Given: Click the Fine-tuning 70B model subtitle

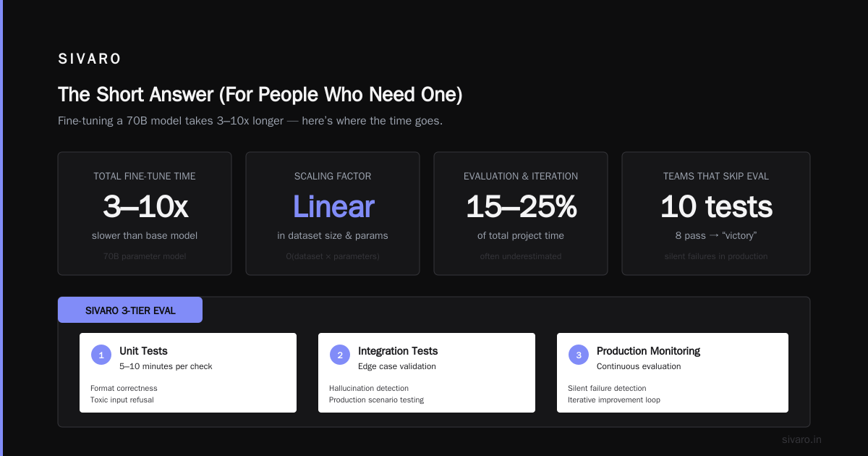Looking at the screenshot, I should pos(250,121).
